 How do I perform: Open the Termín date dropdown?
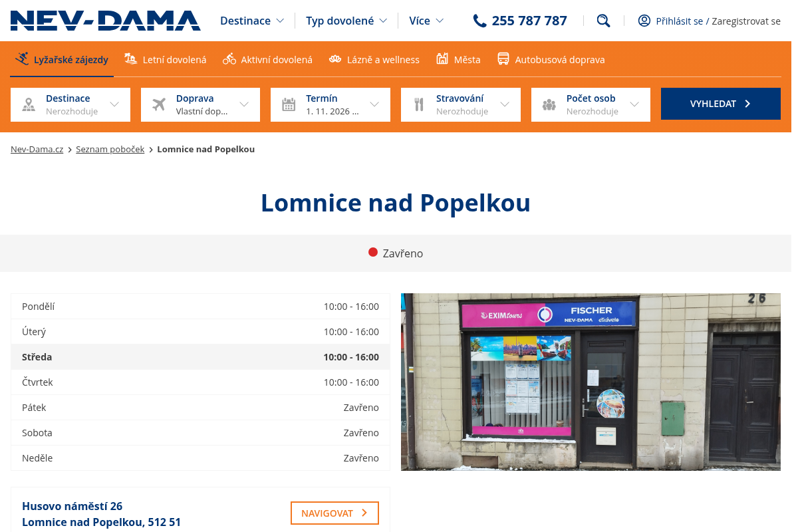point(331,104)
